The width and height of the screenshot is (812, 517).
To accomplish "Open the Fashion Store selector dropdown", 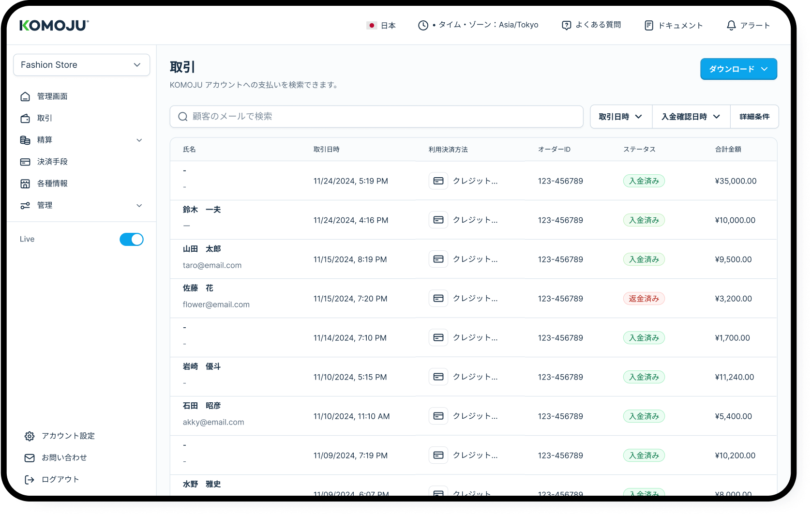I will pos(81,65).
